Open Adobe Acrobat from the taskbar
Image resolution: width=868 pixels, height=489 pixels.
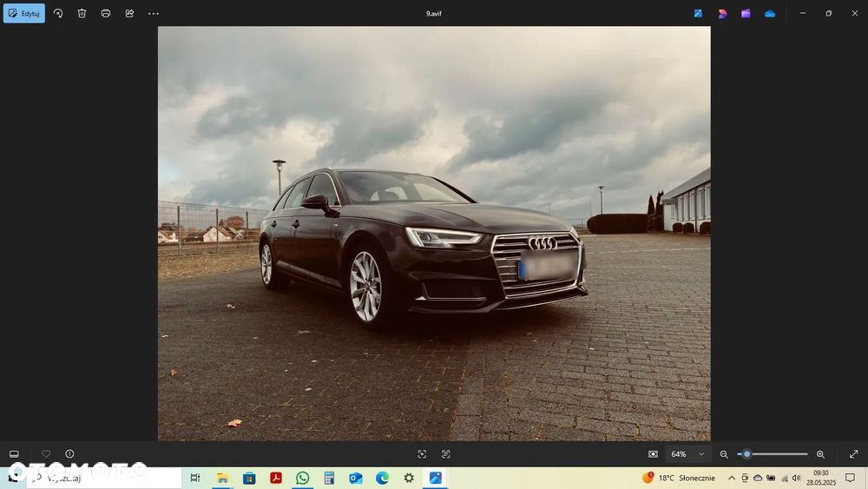coord(276,478)
